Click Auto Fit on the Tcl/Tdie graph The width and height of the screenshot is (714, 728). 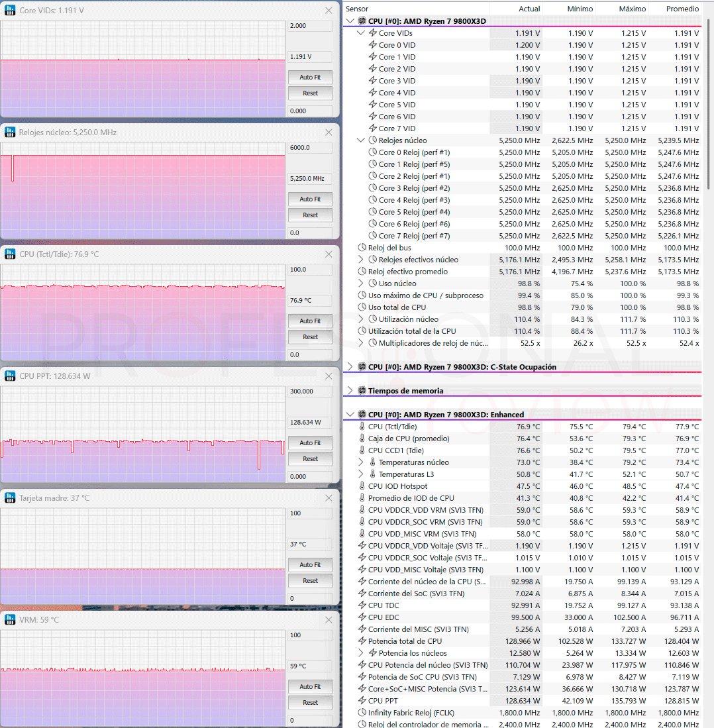tap(310, 321)
